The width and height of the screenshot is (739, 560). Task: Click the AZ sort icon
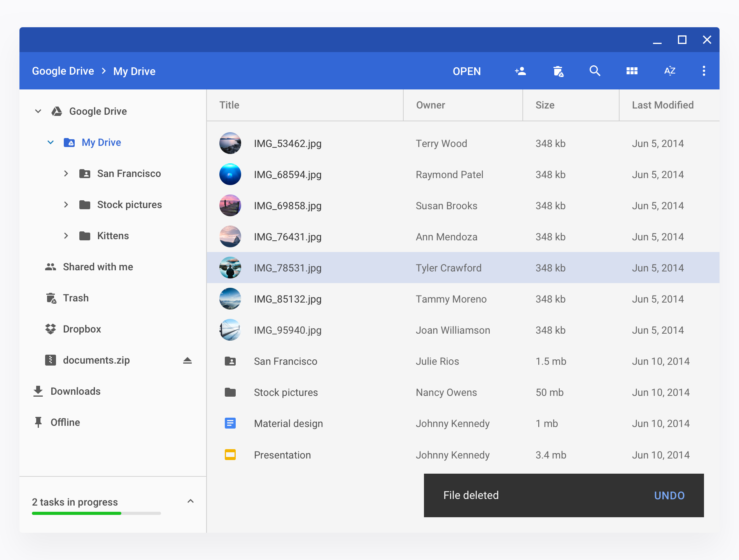[670, 71]
